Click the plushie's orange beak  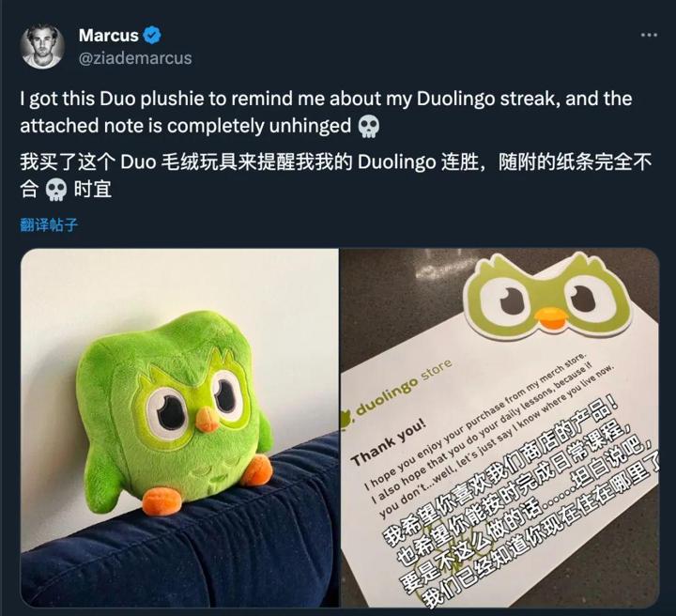click(x=207, y=421)
